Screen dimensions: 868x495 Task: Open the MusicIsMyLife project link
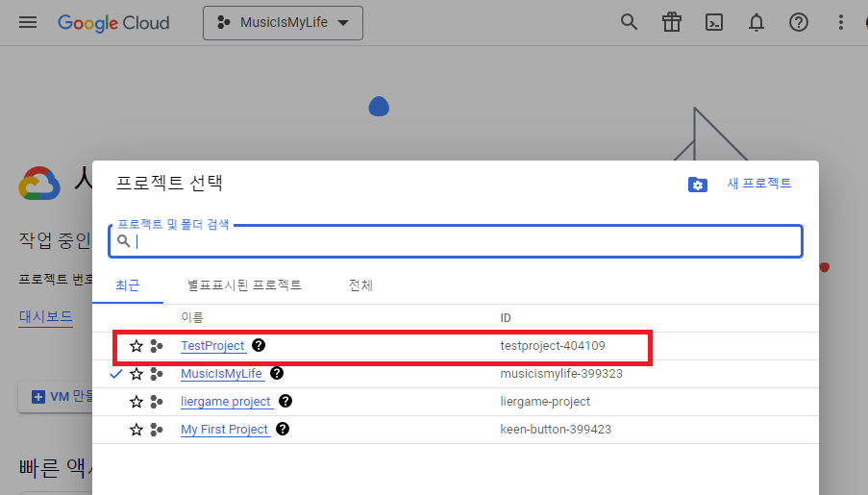tap(221, 374)
